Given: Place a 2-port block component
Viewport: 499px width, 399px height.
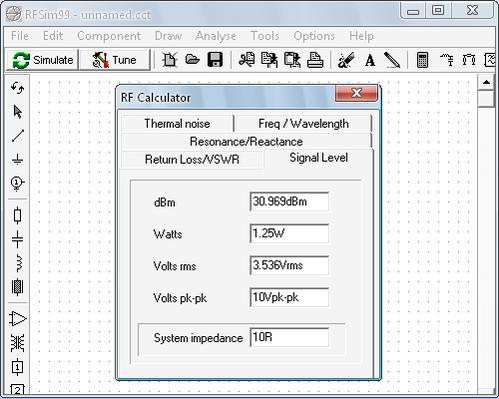Looking at the screenshot, I should point(17,389).
